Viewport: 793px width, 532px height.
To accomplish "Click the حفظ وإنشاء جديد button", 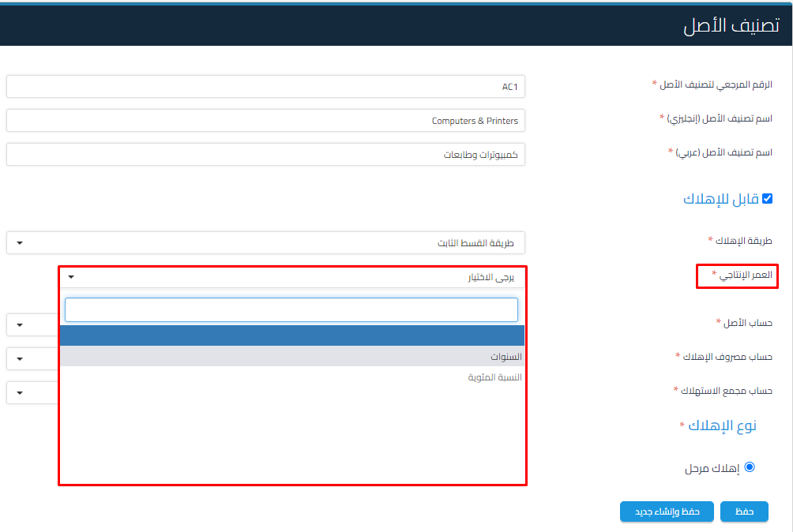I will coord(666,511).
